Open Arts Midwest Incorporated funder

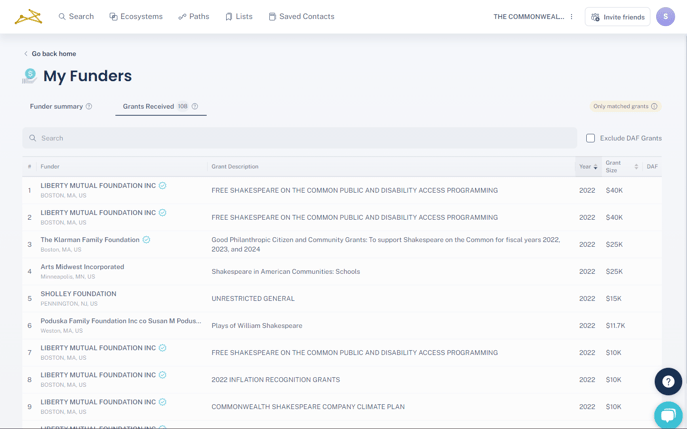pyautogui.click(x=82, y=267)
